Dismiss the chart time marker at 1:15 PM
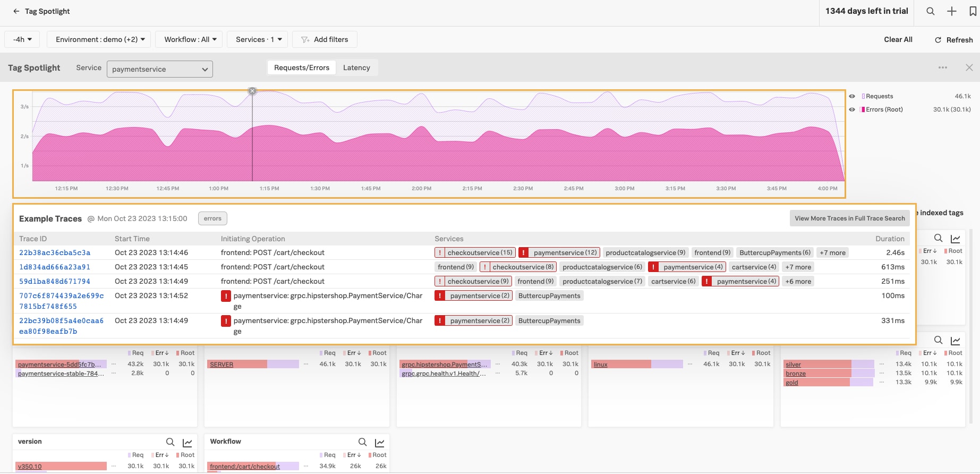Viewport: 980px width, 474px height. click(x=252, y=91)
